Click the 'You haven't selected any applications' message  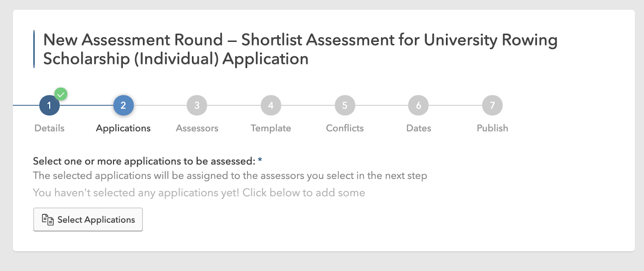[x=199, y=193]
